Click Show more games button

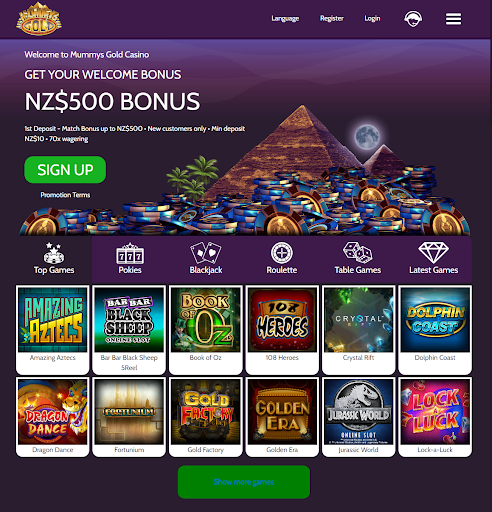244,482
